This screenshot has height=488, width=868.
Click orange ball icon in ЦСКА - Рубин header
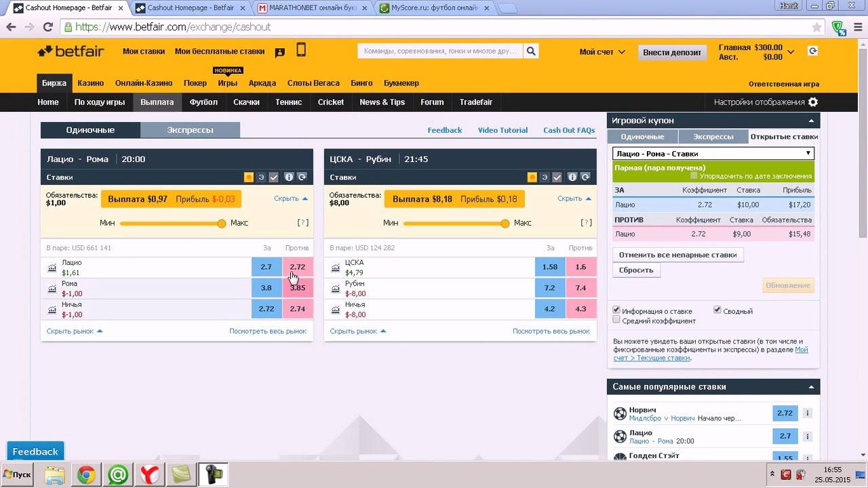click(x=532, y=177)
